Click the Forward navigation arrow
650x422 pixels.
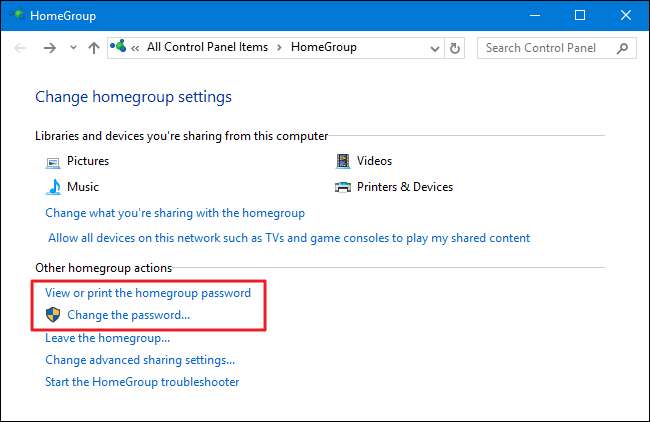[48, 48]
